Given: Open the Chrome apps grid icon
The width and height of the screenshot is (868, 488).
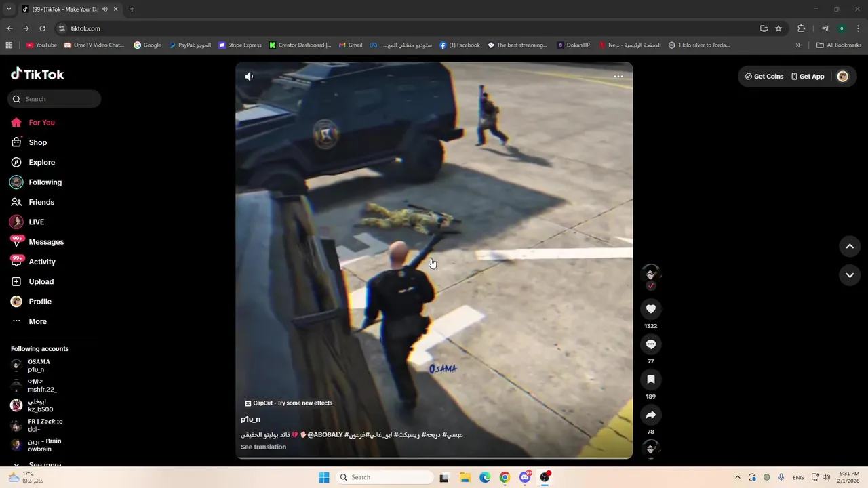Looking at the screenshot, I should point(9,45).
